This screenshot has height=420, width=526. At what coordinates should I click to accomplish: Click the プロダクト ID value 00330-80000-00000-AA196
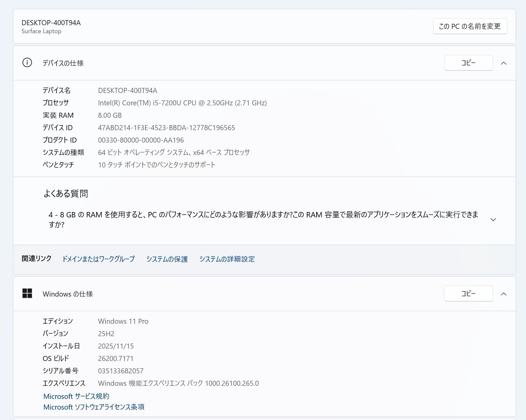[141, 140]
